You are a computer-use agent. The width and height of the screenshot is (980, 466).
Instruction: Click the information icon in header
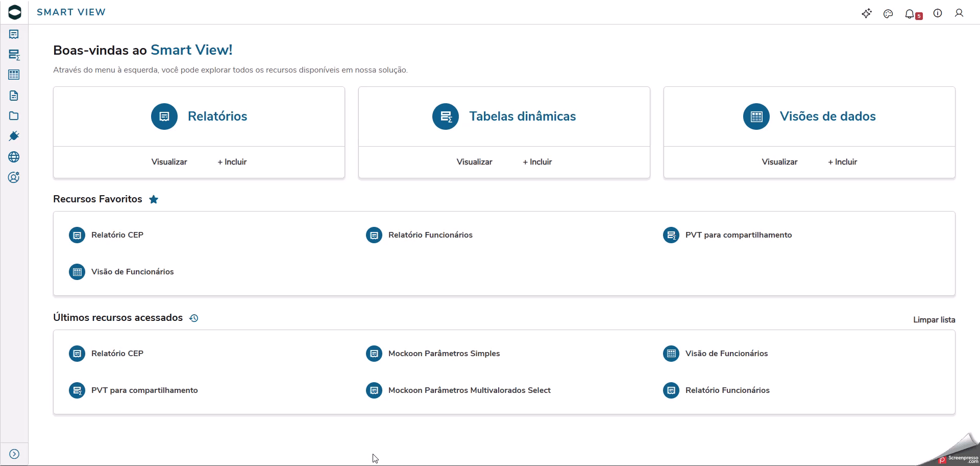pos(938,13)
